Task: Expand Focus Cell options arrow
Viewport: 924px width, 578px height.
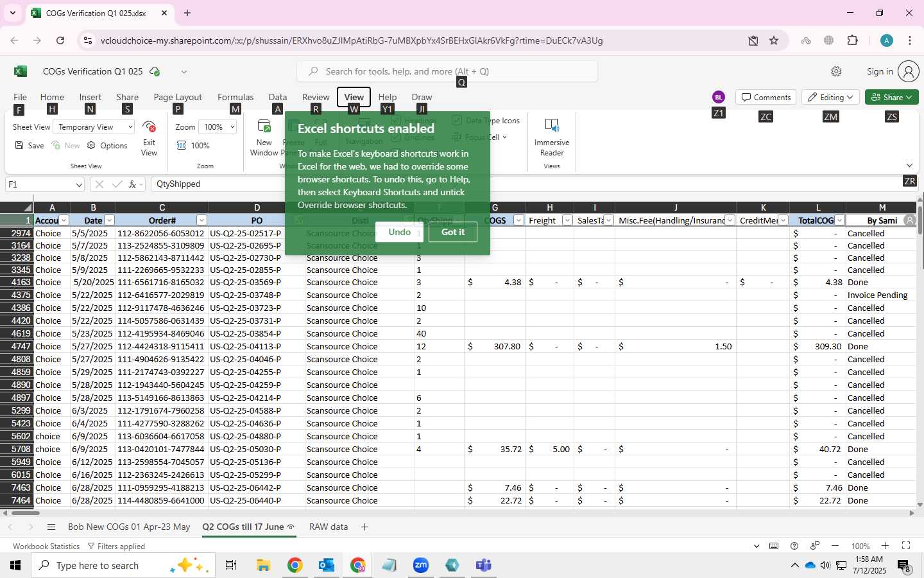Action: [505, 137]
